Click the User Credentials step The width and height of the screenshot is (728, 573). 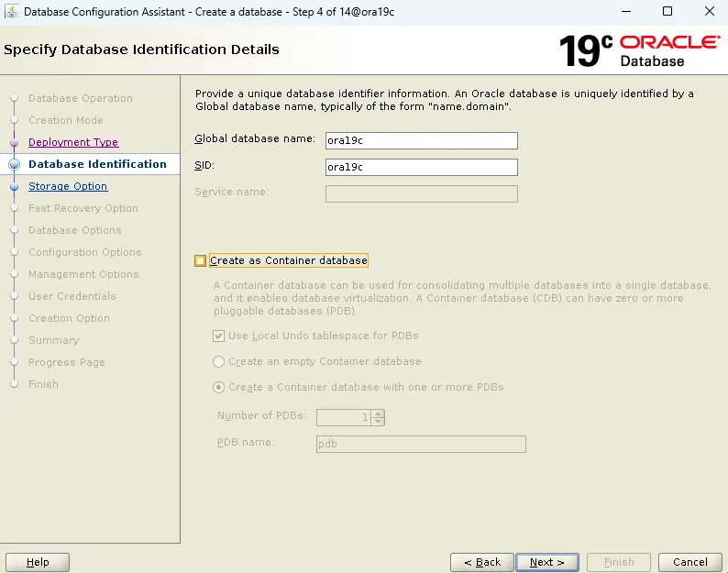coord(72,296)
